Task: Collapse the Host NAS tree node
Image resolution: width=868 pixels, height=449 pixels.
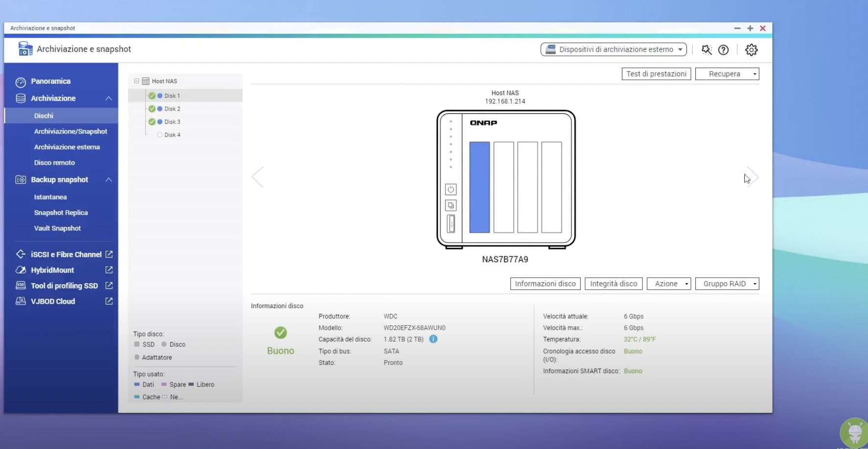Action: [137, 81]
